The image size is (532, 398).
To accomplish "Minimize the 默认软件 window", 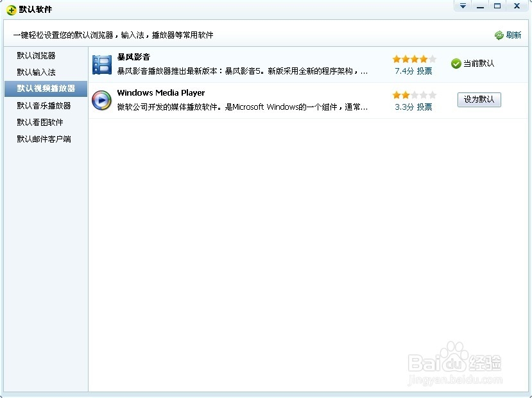I will pyautogui.click(x=480, y=6).
